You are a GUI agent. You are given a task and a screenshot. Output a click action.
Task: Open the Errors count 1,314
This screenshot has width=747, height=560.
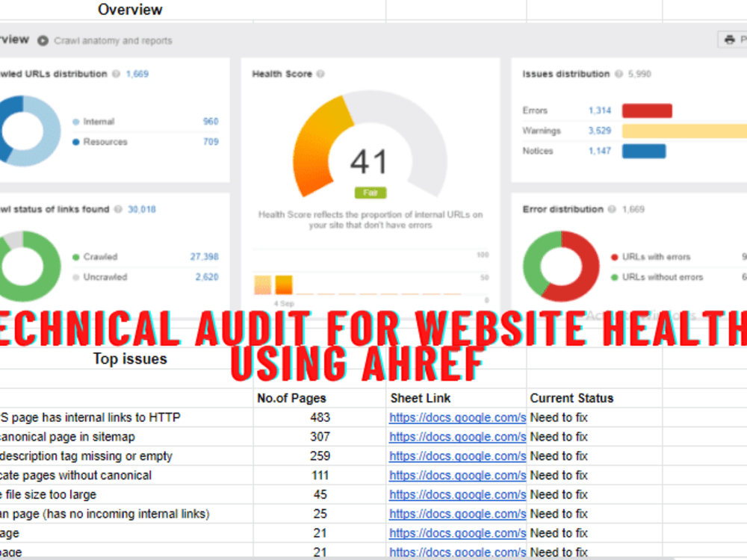tap(600, 111)
